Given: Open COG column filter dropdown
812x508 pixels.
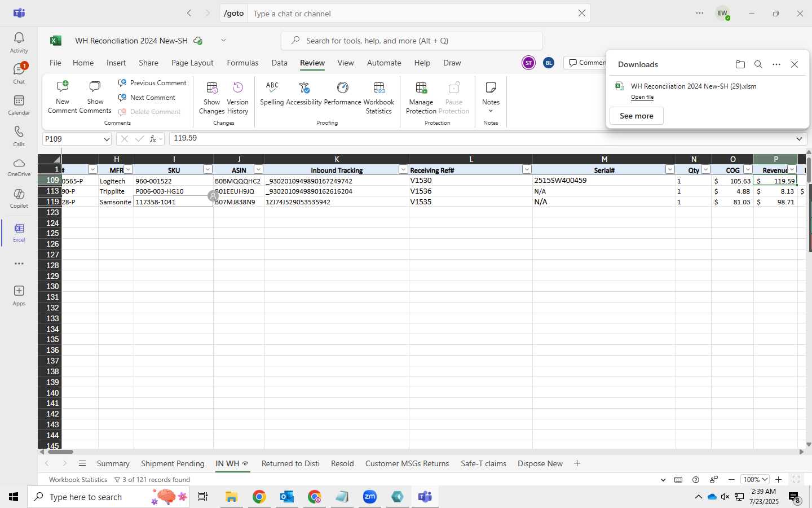Looking at the screenshot, I should pyautogui.click(x=748, y=170).
